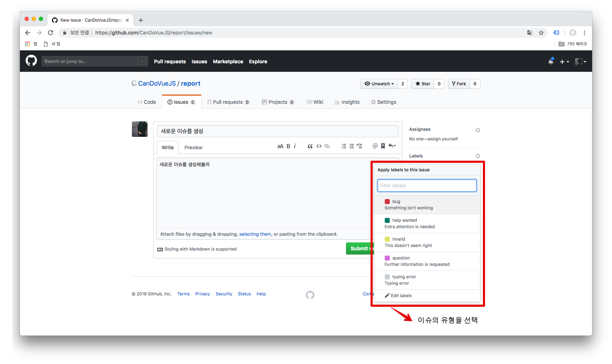Open the Labels gear settings
The width and height of the screenshot is (612, 364).
point(478,156)
